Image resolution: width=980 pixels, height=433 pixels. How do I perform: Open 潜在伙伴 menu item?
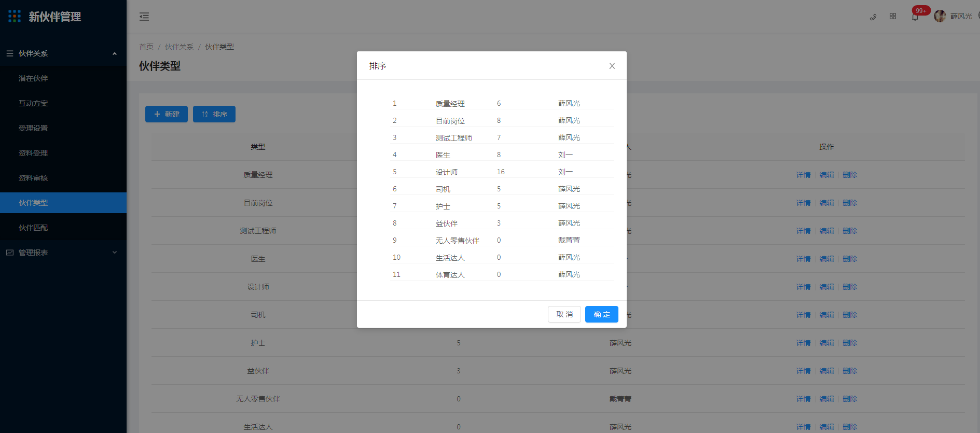pos(63,78)
